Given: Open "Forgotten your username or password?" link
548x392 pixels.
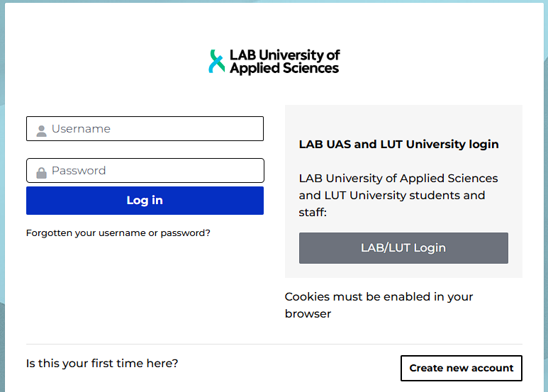Looking at the screenshot, I should tap(118, 233).
